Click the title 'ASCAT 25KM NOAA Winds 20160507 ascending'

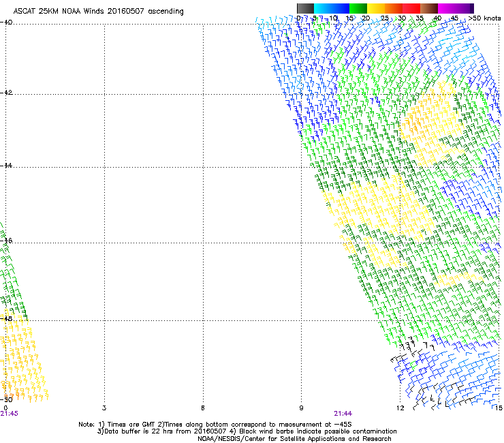pyautogui.click(x=98, y=12)
